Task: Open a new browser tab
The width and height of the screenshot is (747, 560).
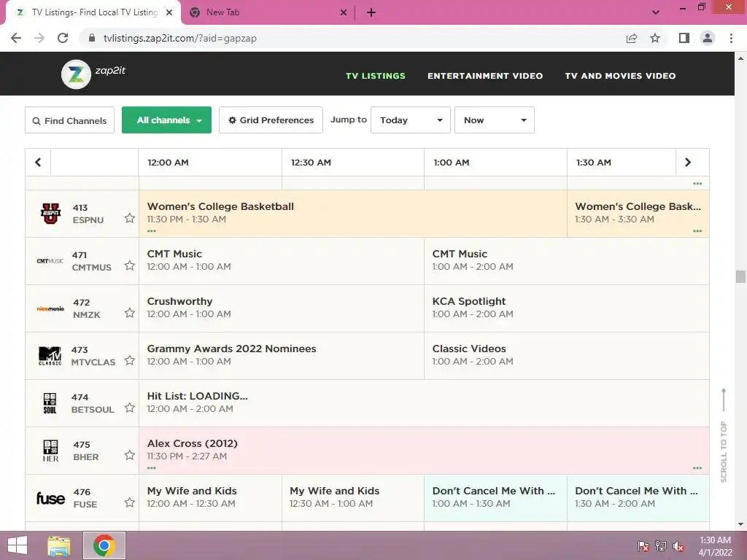Action: pyautogui.click(x=371, y=13)
